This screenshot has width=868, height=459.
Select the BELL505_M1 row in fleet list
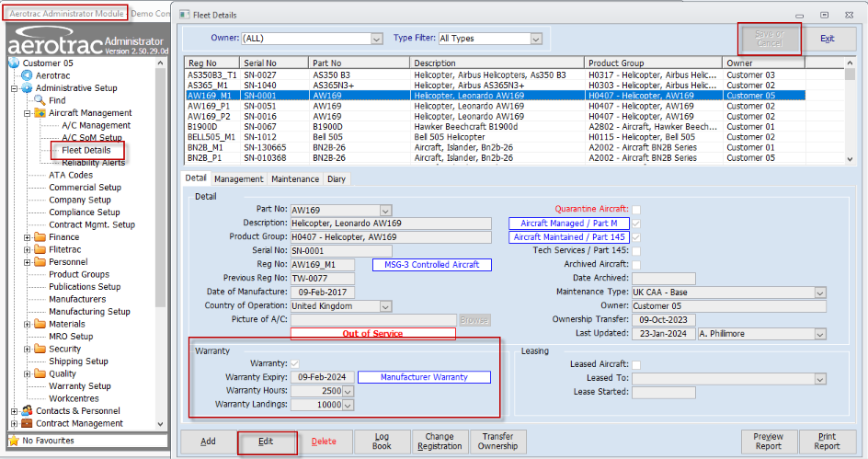pyautogui.click(x=212, y=137)
